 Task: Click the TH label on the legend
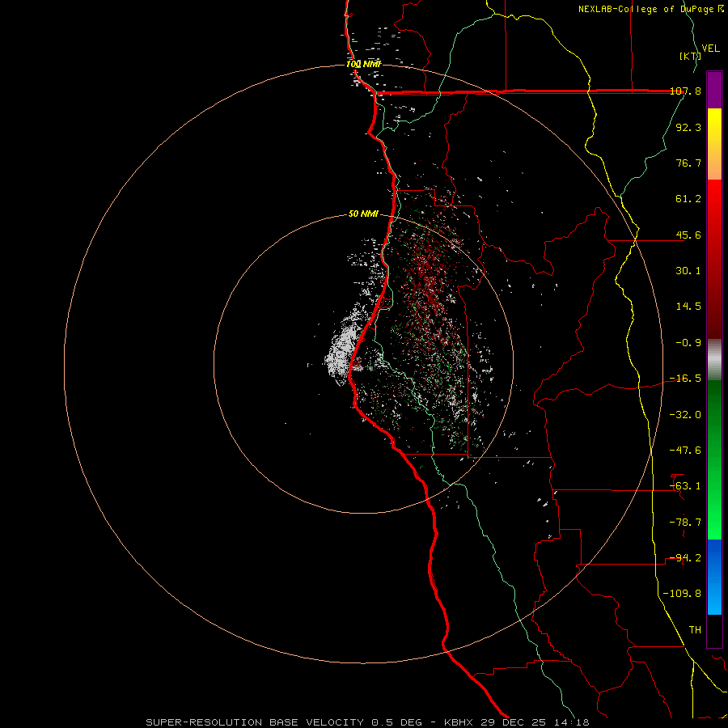tap(695, 630)
